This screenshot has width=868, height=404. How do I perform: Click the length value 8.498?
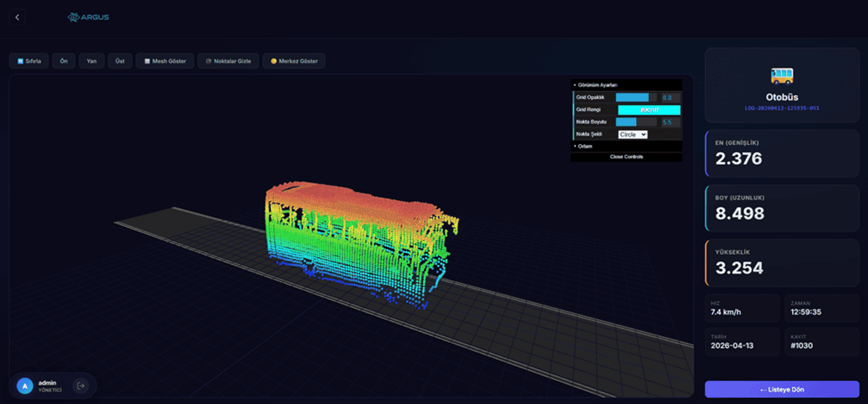(739, 214)
